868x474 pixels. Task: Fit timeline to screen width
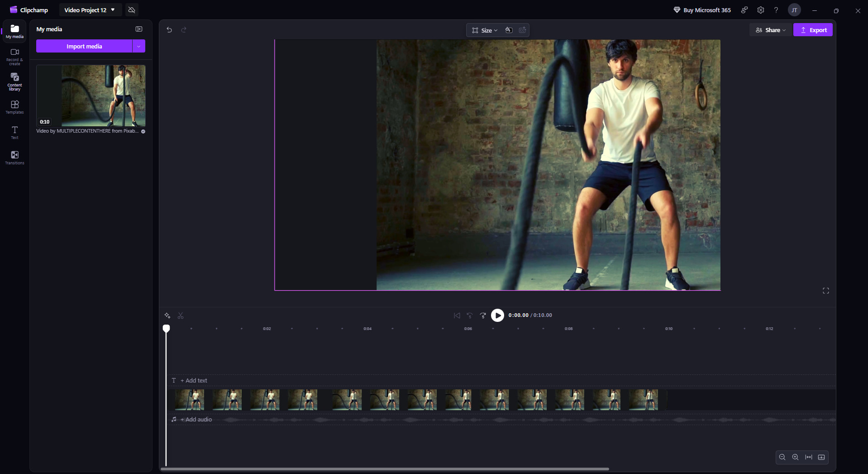pos(808,457)
